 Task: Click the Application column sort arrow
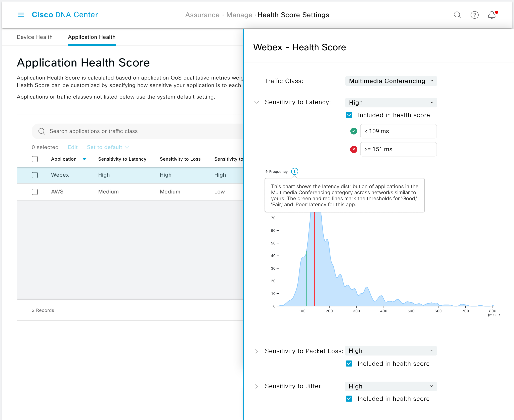click(x=84, y=159)
